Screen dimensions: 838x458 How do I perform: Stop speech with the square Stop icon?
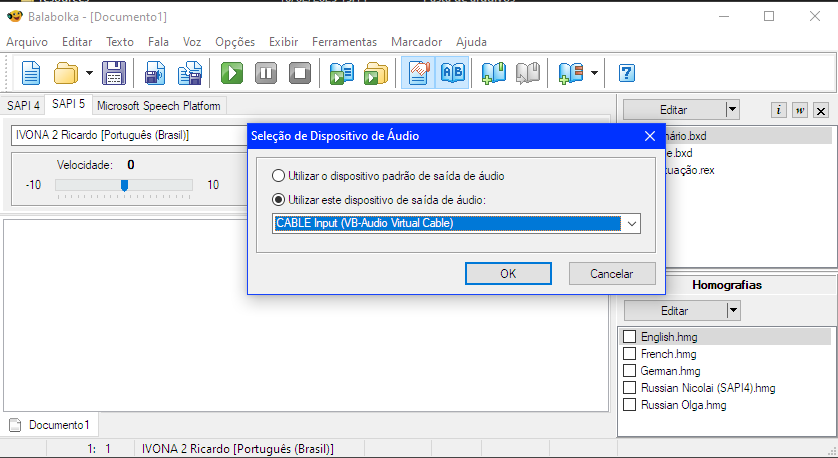[x=299, y=73]
